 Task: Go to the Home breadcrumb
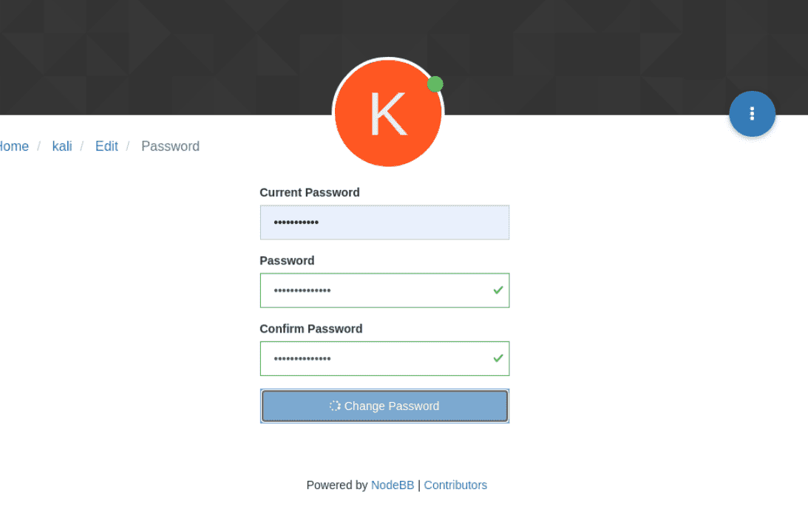[x=14, y=146]
